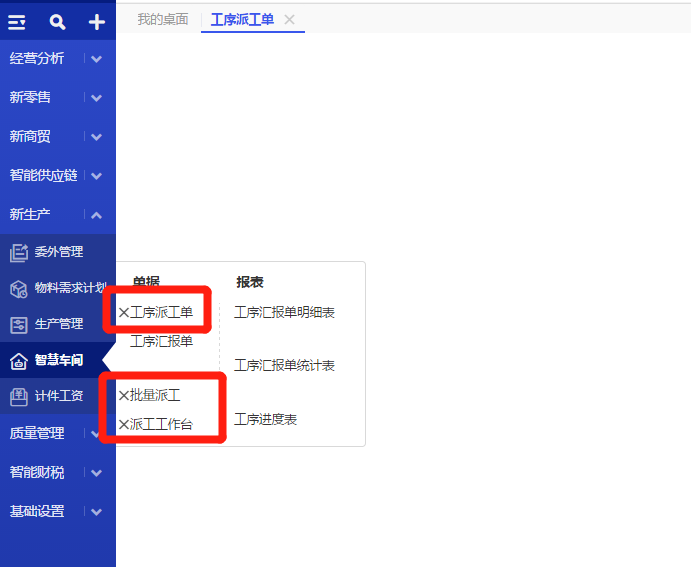Viewport: 691px width, 567px height.
Task: Expand the 基础设置 menu chevron
Action: (97, 512)
